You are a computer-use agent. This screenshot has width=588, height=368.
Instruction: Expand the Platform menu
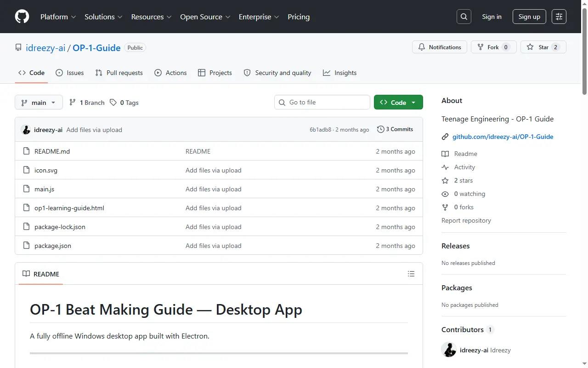click(58, 17)
